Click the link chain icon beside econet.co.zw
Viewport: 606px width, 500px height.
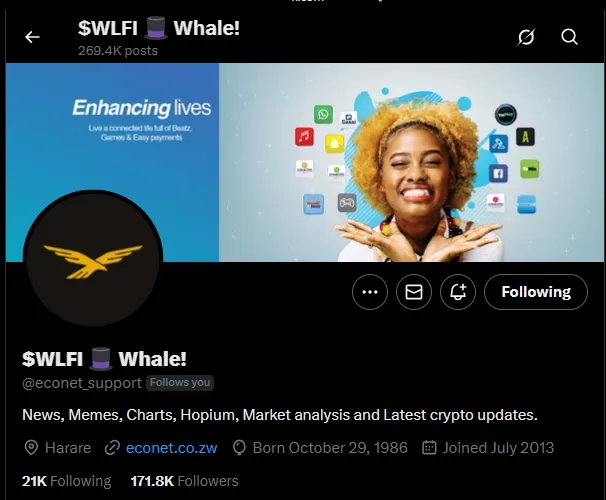[112, 448]
